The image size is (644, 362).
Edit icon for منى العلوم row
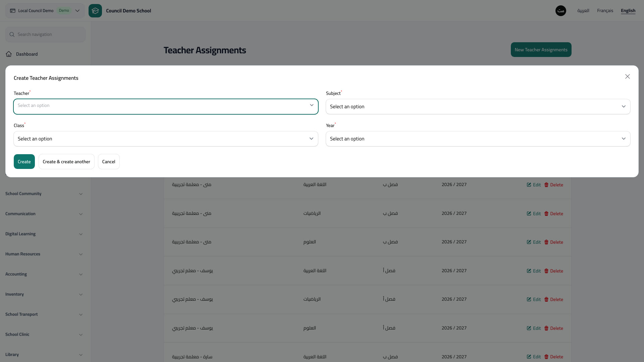point(529,242)
